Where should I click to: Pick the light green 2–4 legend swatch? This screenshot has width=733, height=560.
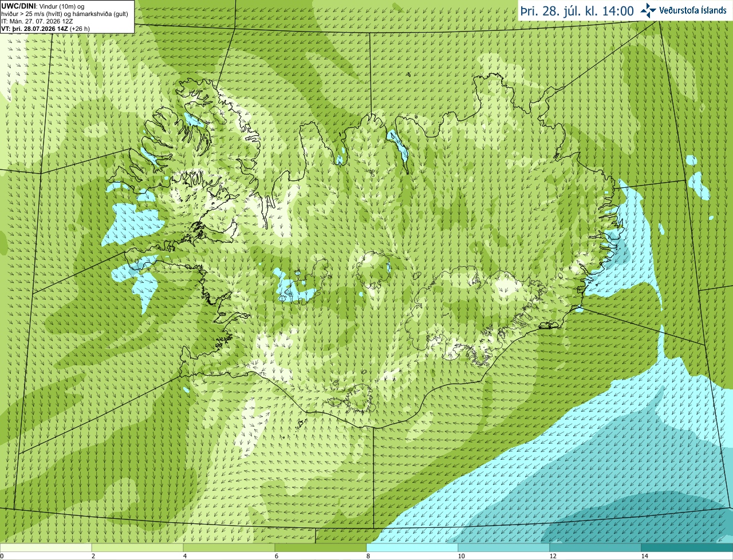(137, 547)
